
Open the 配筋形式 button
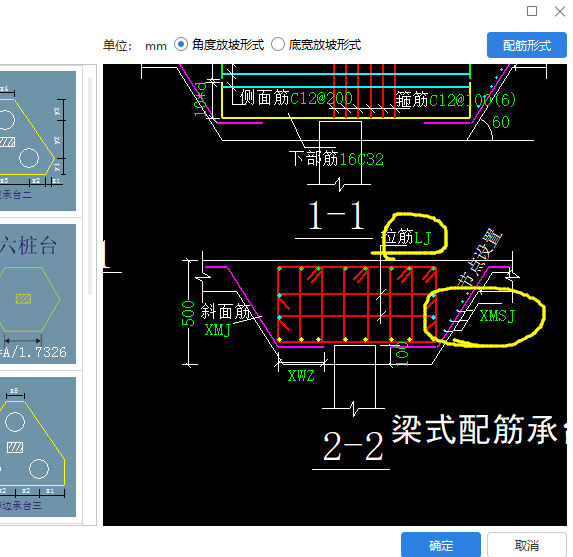(527, 45)
